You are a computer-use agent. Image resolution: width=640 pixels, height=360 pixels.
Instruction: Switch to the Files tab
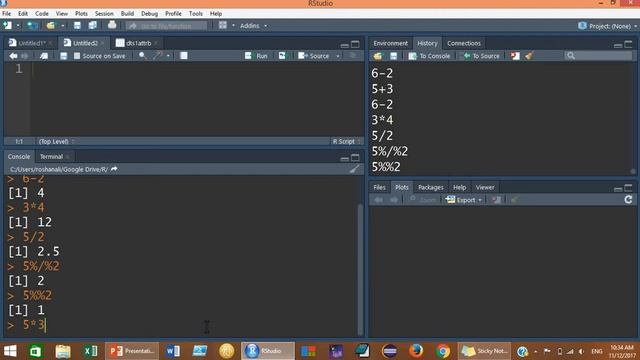coord(379,187)
